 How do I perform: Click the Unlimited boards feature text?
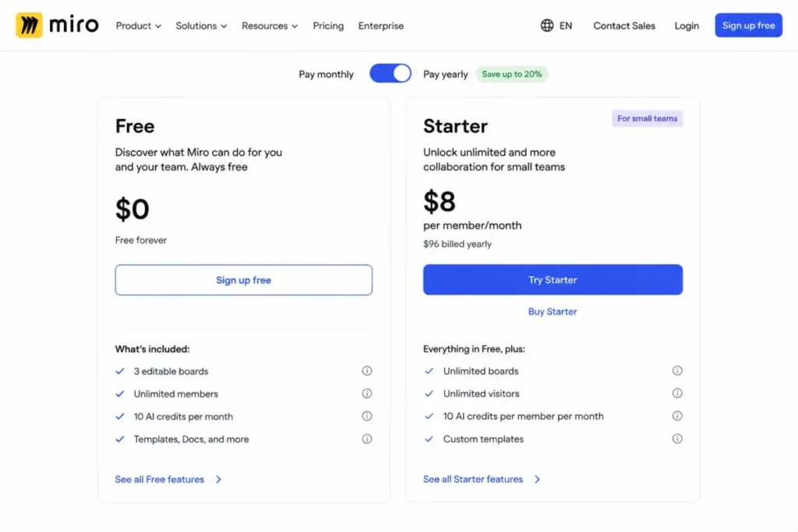coord(481,372)
